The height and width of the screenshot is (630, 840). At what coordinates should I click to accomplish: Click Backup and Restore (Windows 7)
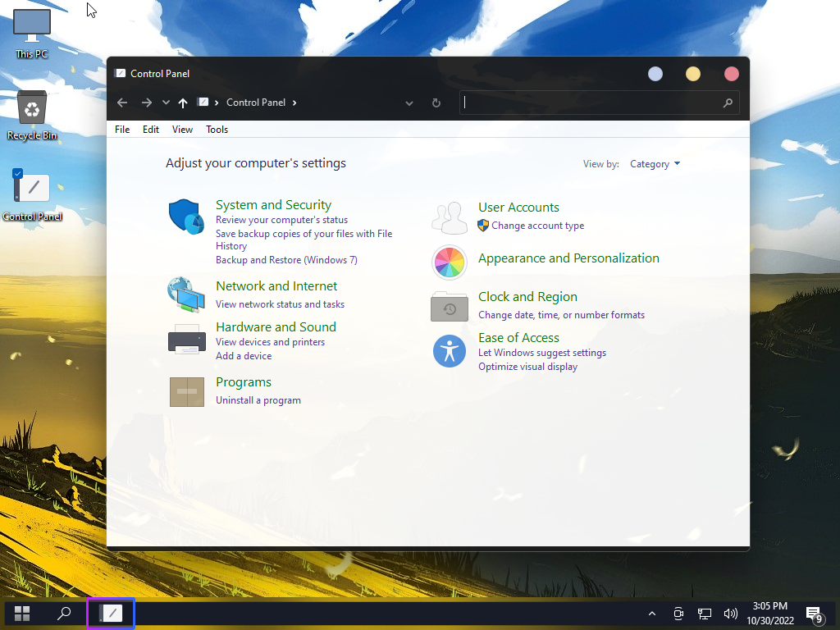[286, 260]
